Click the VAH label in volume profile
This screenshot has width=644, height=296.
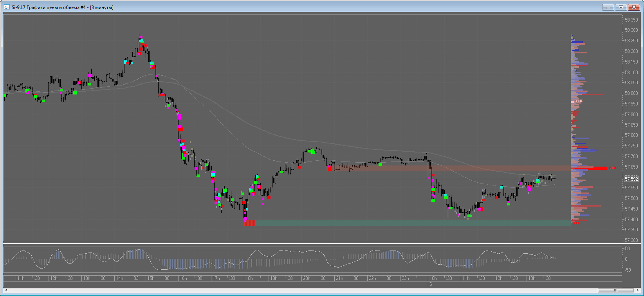tap(579, 101)
